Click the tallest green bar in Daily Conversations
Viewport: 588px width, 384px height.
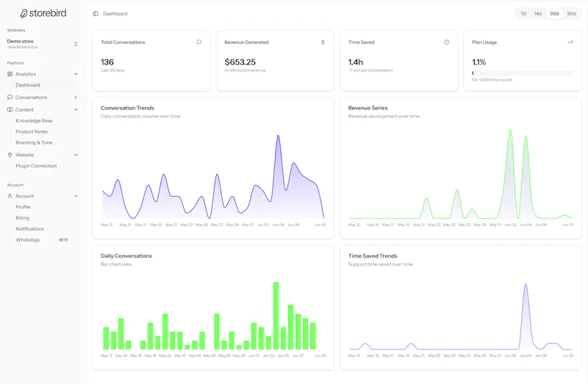click(276, 316)
